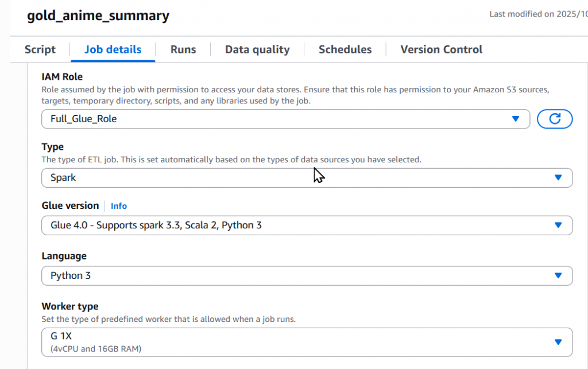Click the Worker type dropdown arrow
The height and width of the screenshot is (369, 588).
click(558, 342)
